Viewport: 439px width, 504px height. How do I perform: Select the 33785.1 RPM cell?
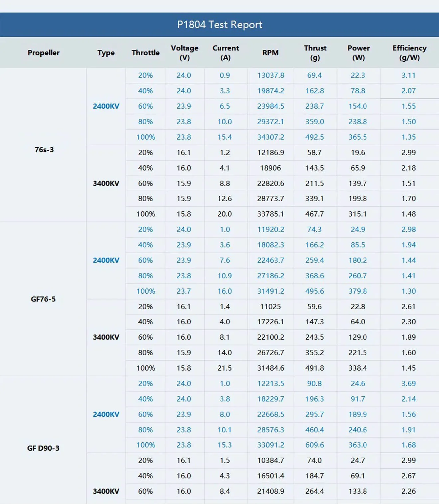[x=271, y=214]
